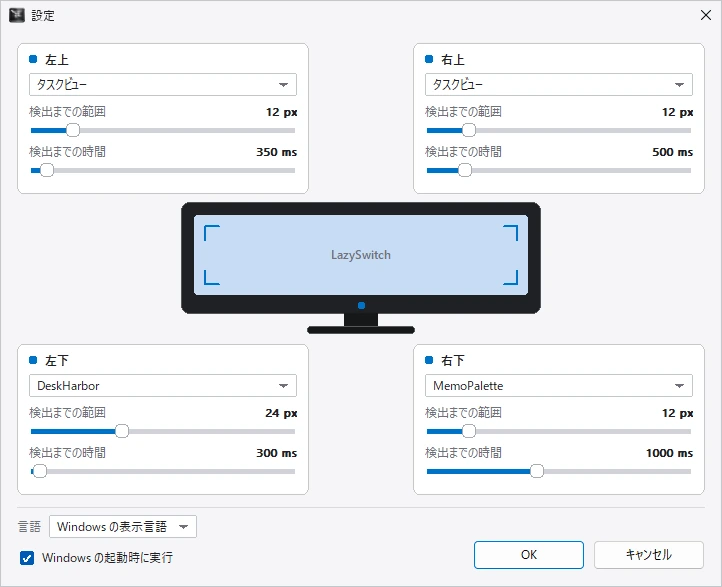Click the bottom-right corner bracket in monitor preview

click(510, 277)
